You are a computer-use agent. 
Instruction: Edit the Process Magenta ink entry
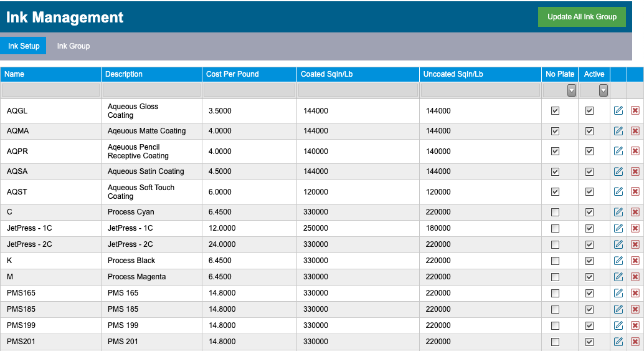point(618,277)
